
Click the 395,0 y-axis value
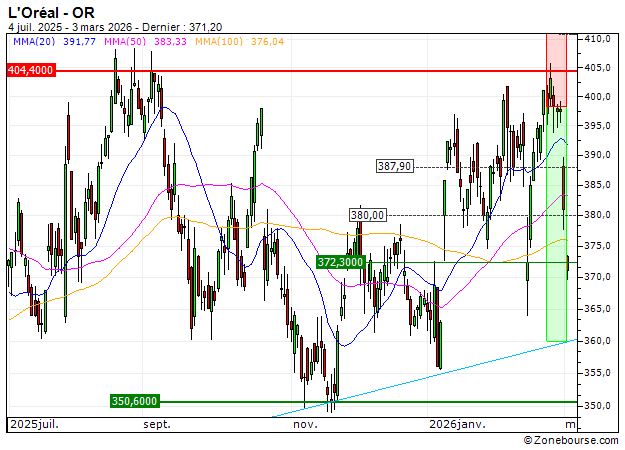coord(598,125)
